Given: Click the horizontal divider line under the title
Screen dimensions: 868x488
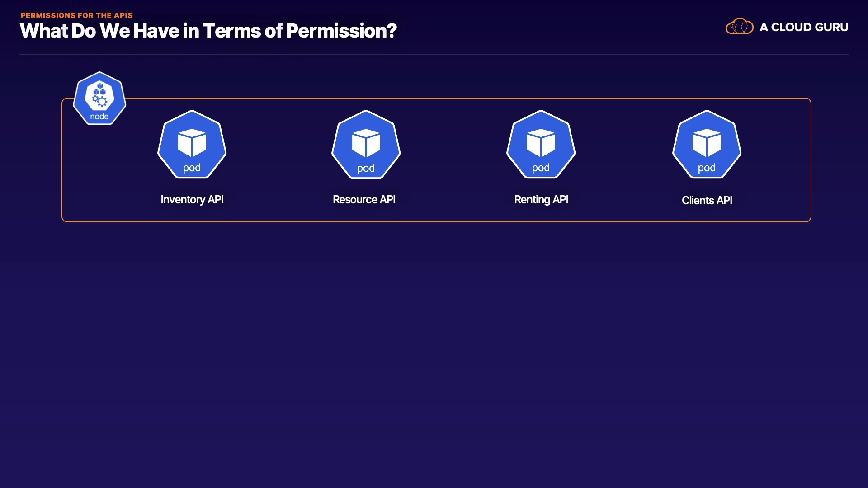Looking at the screenshot, I should click(434, 54).
